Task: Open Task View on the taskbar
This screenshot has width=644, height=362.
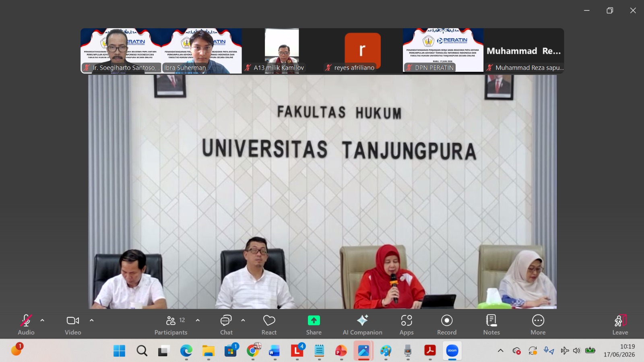Action: 163,351
